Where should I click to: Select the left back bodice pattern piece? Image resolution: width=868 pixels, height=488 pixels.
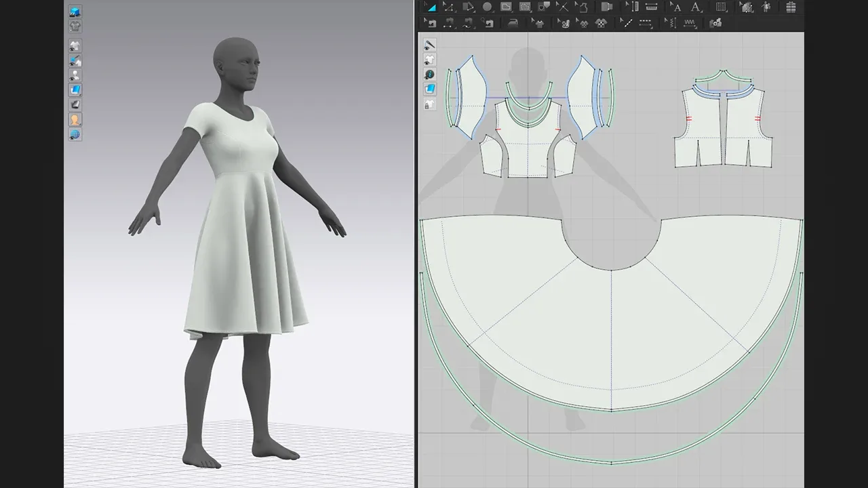[x=698, y=129]
